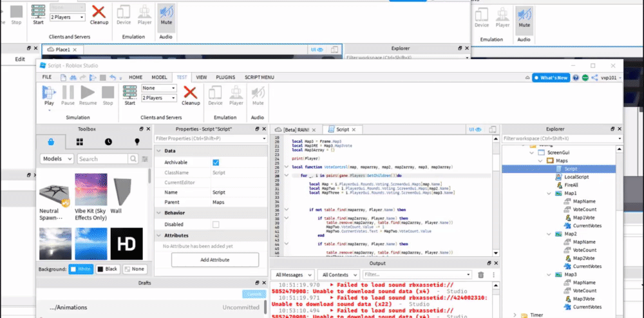The image size is (644, 318).
Task: Open Toolbox Inventory grid tab
Action: [80, 142]
